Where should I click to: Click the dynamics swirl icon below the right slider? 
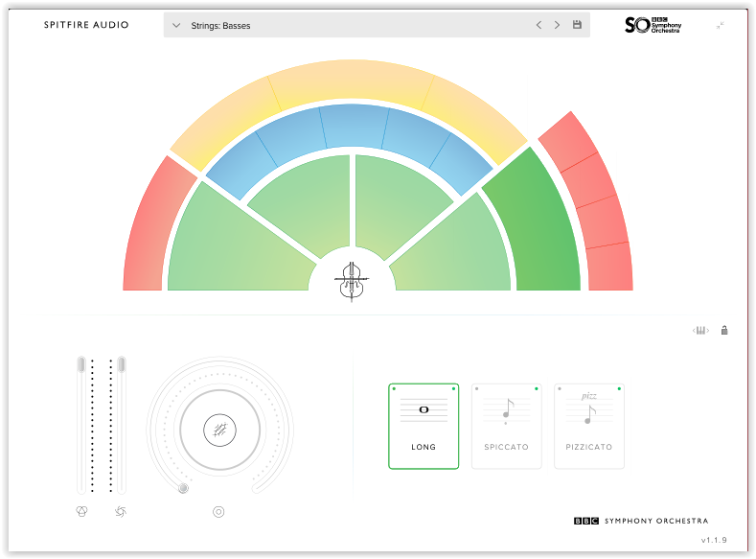121,511
